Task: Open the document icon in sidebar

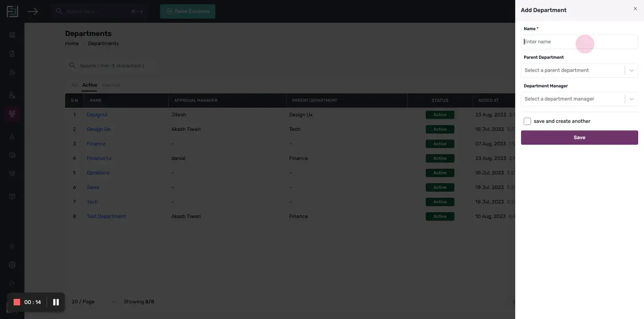Action: (12, 54)
